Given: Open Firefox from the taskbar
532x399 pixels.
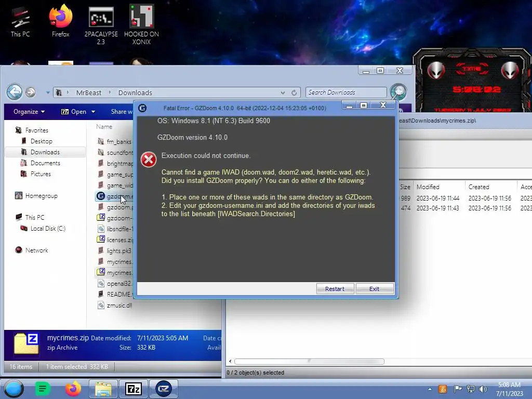Looking at the screenshot, I should coord(73,389).
